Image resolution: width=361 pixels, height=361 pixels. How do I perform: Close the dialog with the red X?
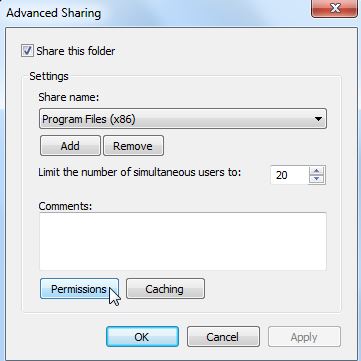point(334,8)
